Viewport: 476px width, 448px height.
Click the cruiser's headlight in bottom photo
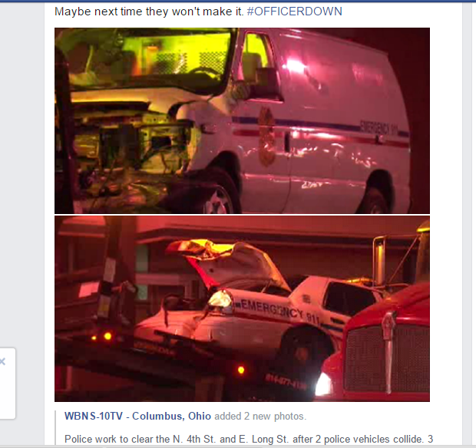click(220, 298)
